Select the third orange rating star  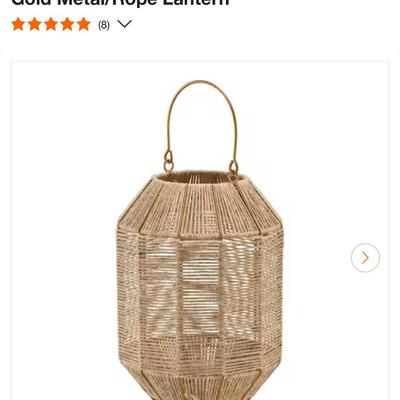pos(51,24)
